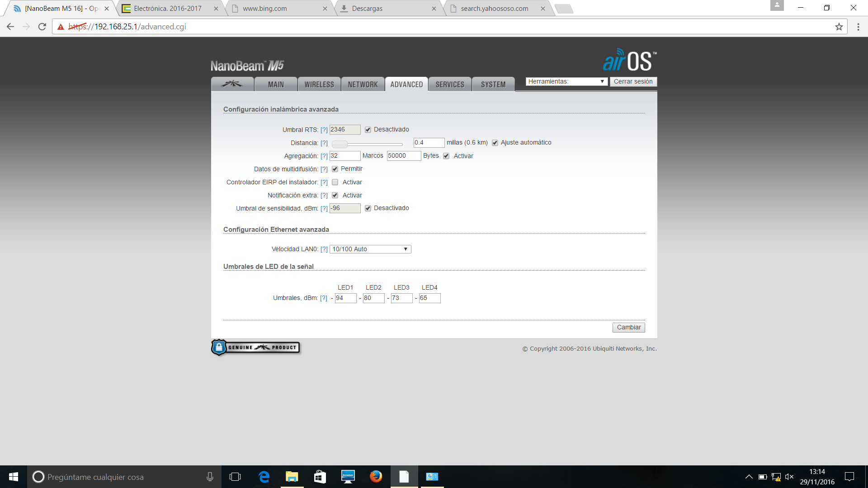Toggle Agregación Activar checkbox
The width and height of the screenshot is (868, 488).
pyautogui.click(x=446, y=156)
